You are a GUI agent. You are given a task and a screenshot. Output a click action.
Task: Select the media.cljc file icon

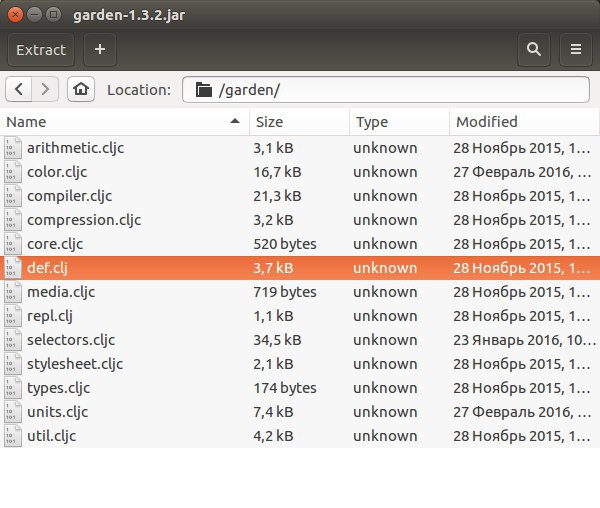coord(13,292)
